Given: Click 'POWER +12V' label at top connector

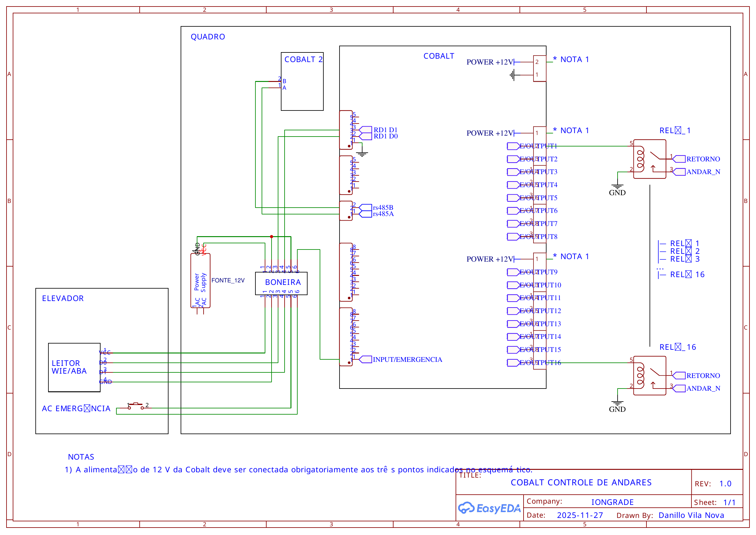Looking at the screenshot, I should 489,62.
